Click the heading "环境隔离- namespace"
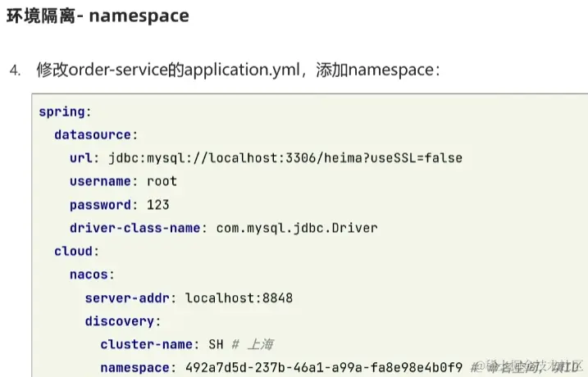Screen dimensions: 588x377 pyautogui.click(x=98, y=16)
